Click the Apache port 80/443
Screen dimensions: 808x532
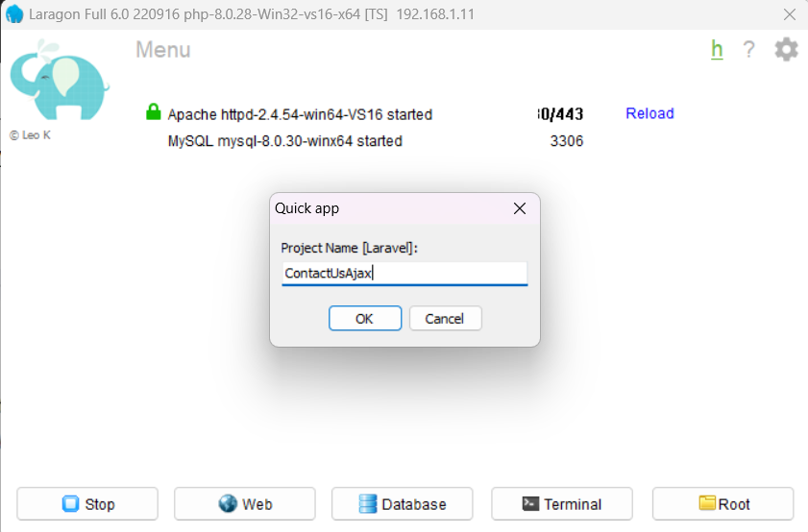tap(560, 114)
